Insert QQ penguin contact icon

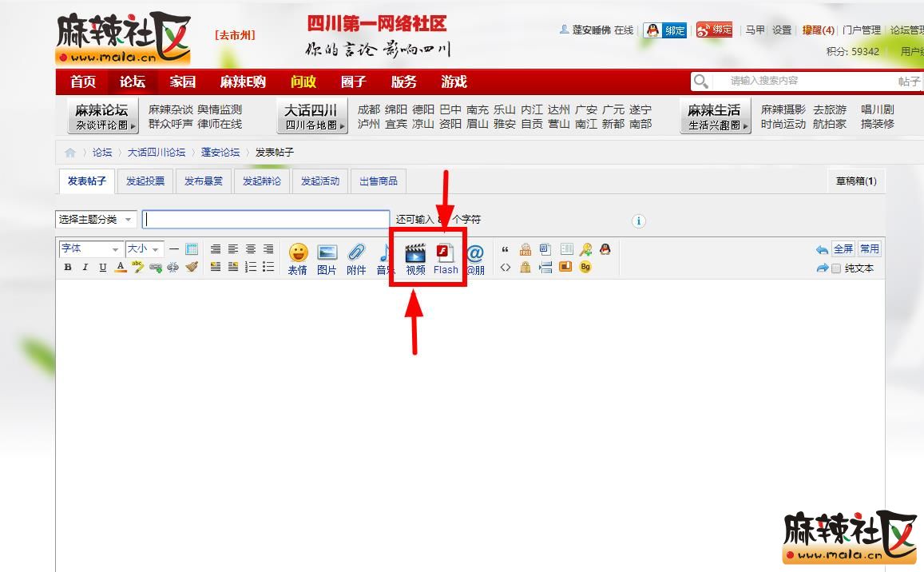tap(605, 248)
